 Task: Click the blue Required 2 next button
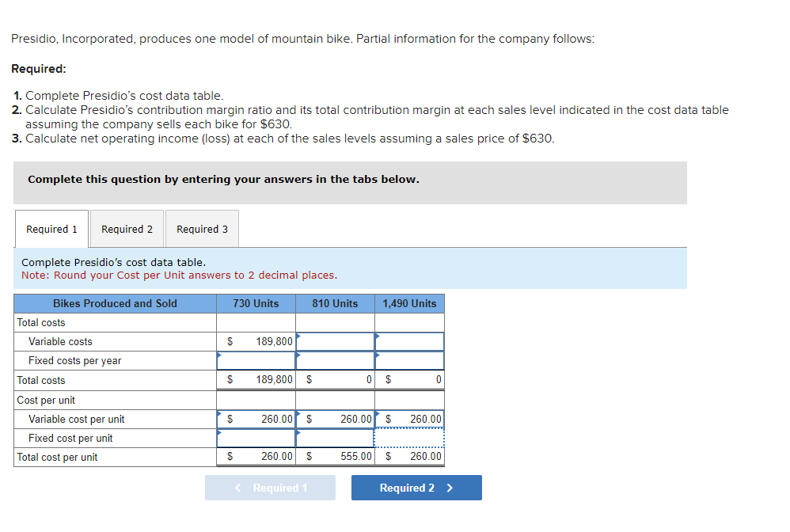[416, 488]
